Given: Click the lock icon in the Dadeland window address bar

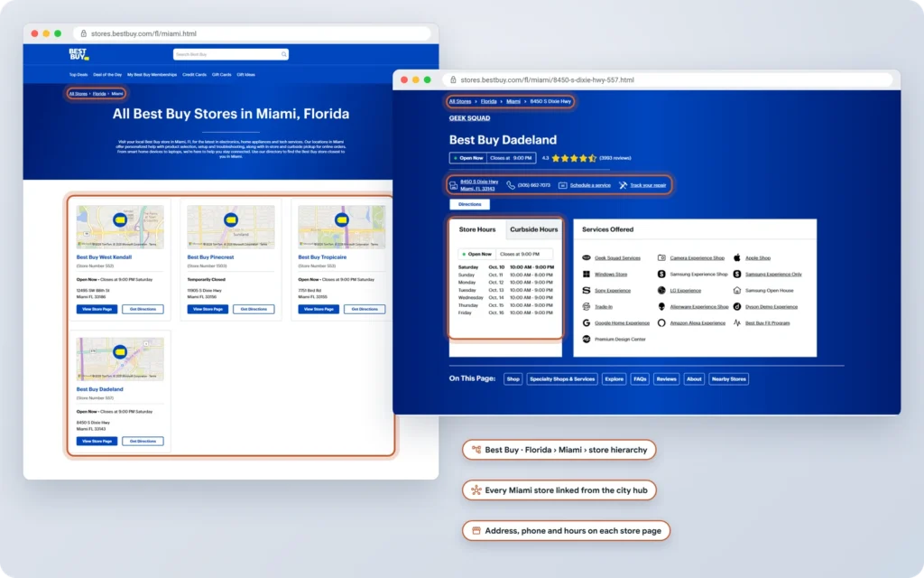Looking at the screenshot, I should click(453, 79).
